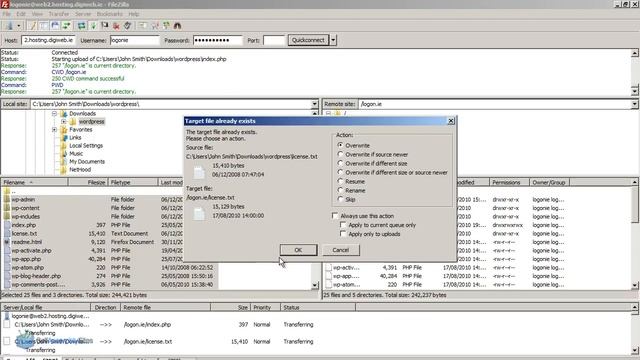Select the Rename radio option
The height and width of the screenshot is (360, 640).
[340, 190]
